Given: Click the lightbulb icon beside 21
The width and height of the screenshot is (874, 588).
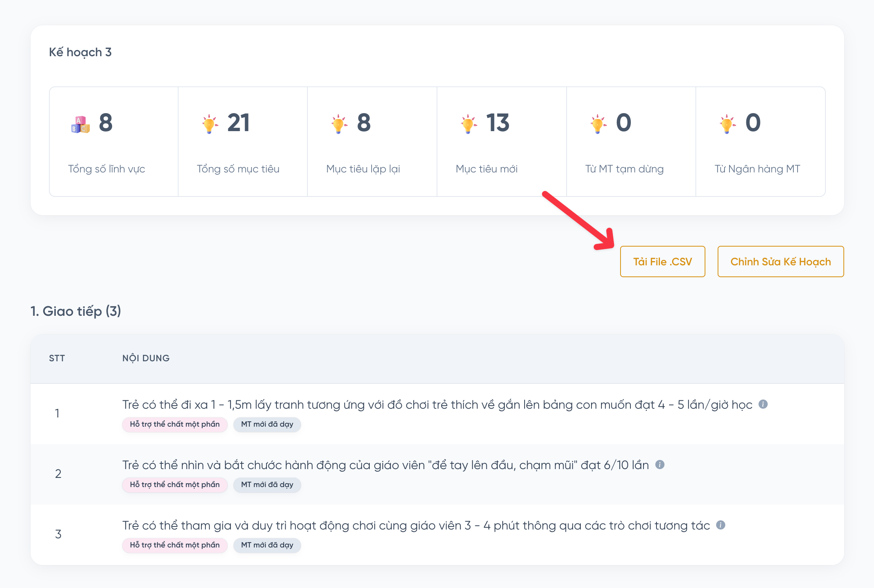Looking at the screenshot, I should 210,124.
